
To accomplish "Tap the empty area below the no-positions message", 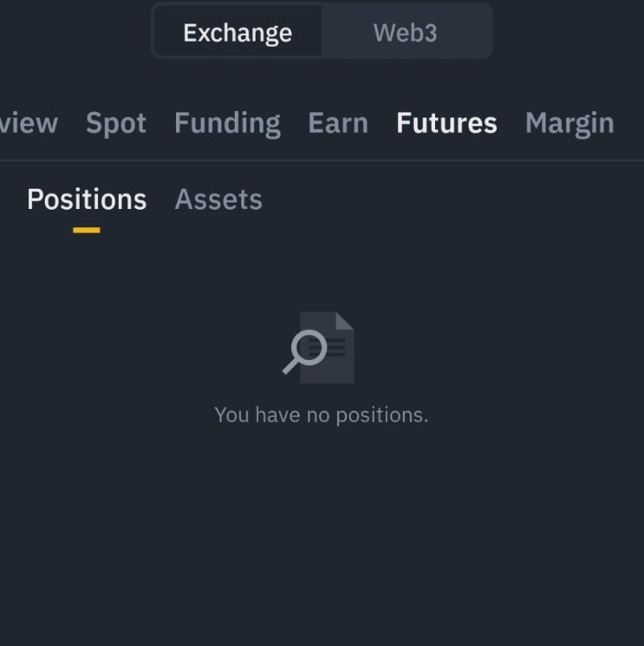I will point(322,538).
